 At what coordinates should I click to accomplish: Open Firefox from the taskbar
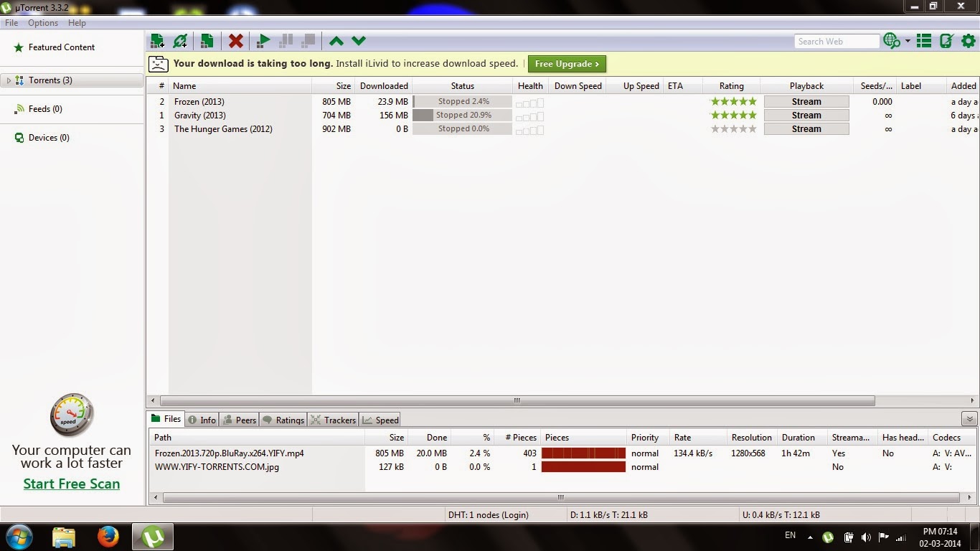click(108, 537)
